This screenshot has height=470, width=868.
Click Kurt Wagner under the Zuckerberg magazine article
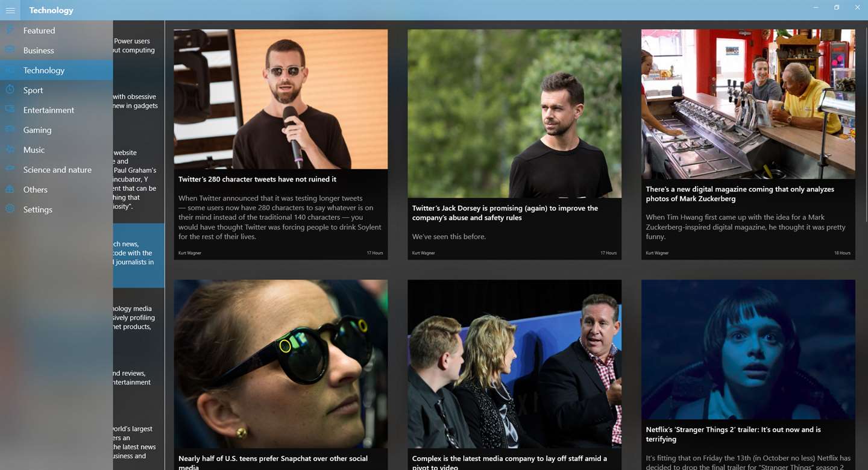click(x=658, y=253)
